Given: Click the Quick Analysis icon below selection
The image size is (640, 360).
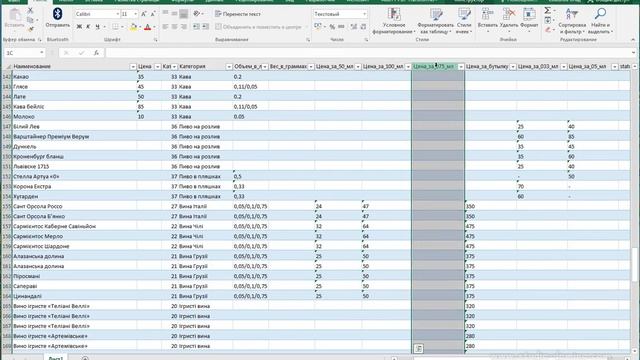Looking at the screenshot, I should pyautogui.click(x=418, y=348).
